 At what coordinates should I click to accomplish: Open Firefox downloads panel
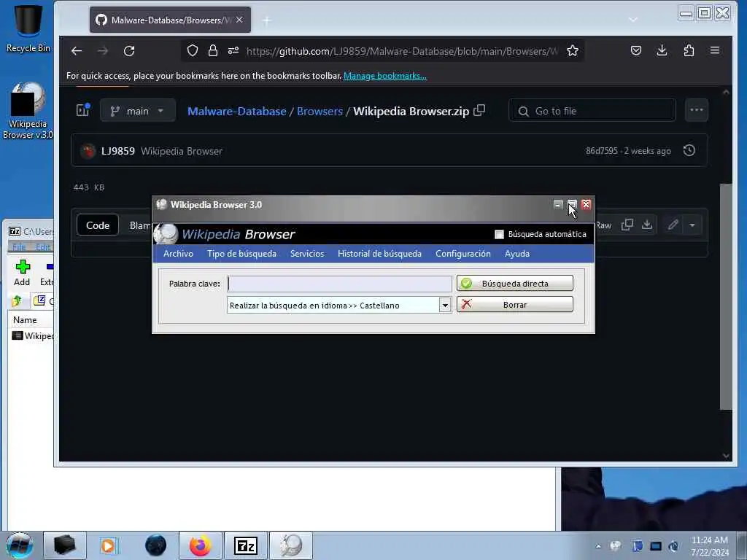[x=662, y=50]
